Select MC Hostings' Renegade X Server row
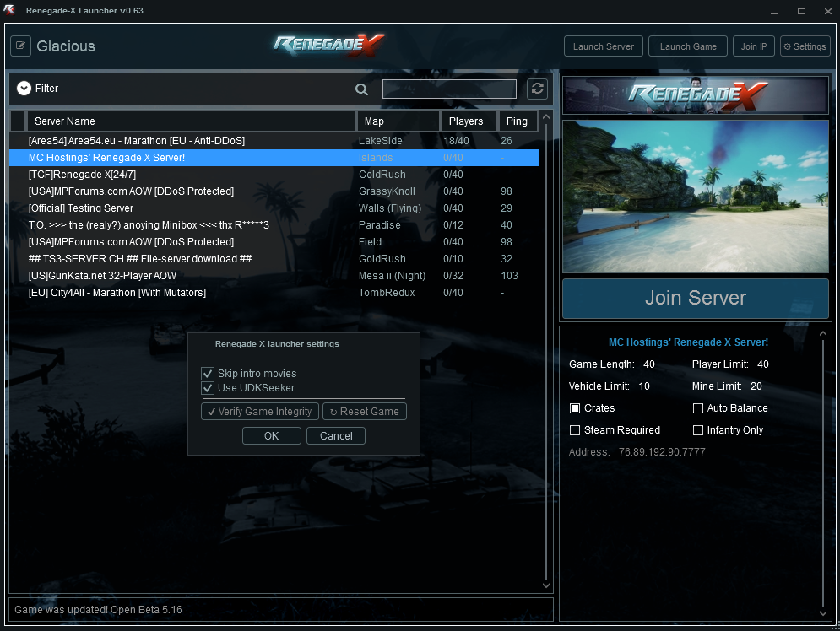The image size is (840, 631). [x=274, y=158]
